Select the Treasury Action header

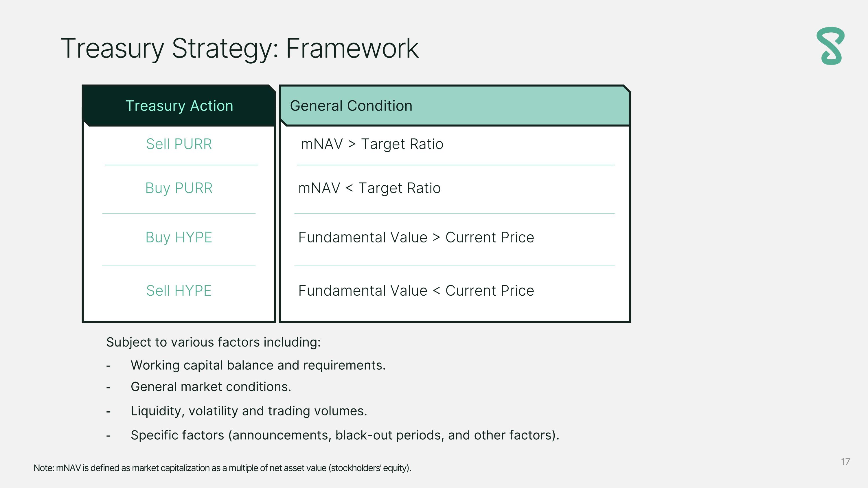coord(179,106)
